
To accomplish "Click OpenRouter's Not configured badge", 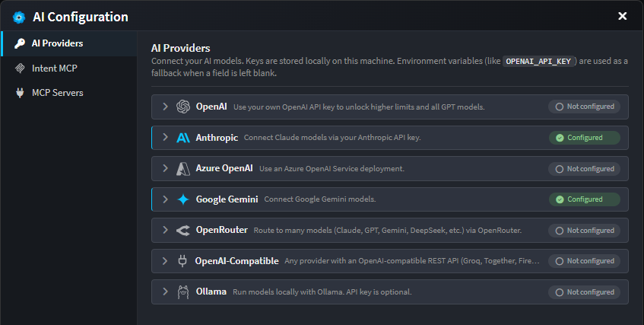I will coord(584,231).
